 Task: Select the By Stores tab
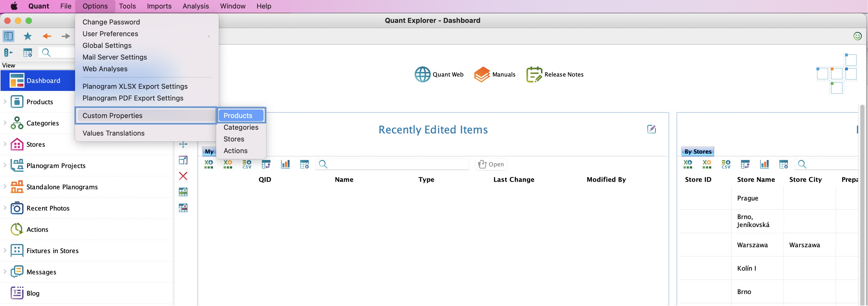click(x=698, y=152)
